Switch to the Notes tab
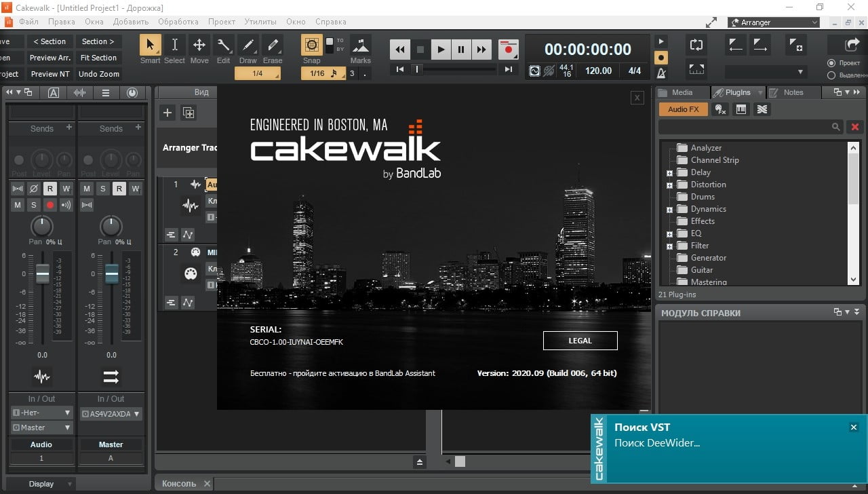868x494 pixels. (x=793, y=92)
